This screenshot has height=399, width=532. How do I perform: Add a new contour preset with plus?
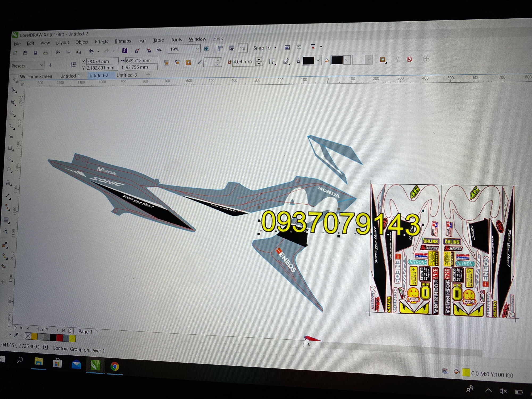[50, 65]
